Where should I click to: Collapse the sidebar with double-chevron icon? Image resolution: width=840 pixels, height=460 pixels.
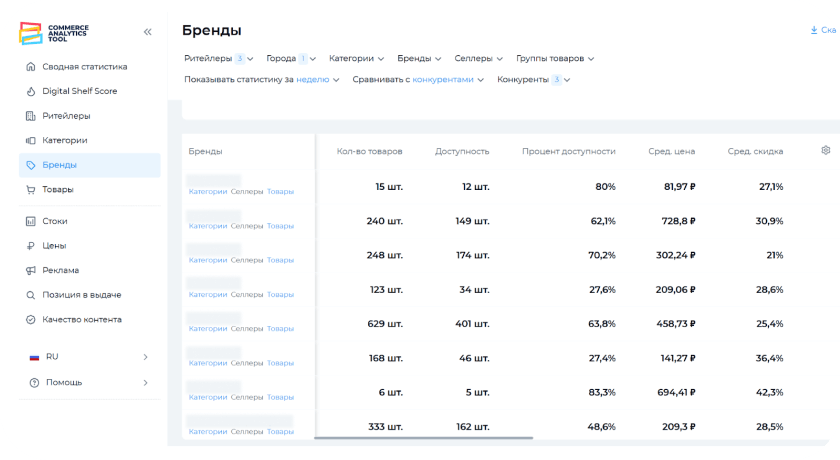[148, 32]
